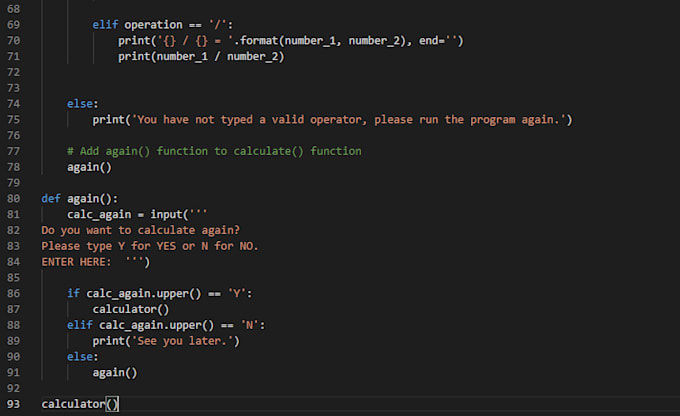Viewport: 680px width, 416px height.
Task: Select the again() call on line 78
Action: [x=89, y=167]
